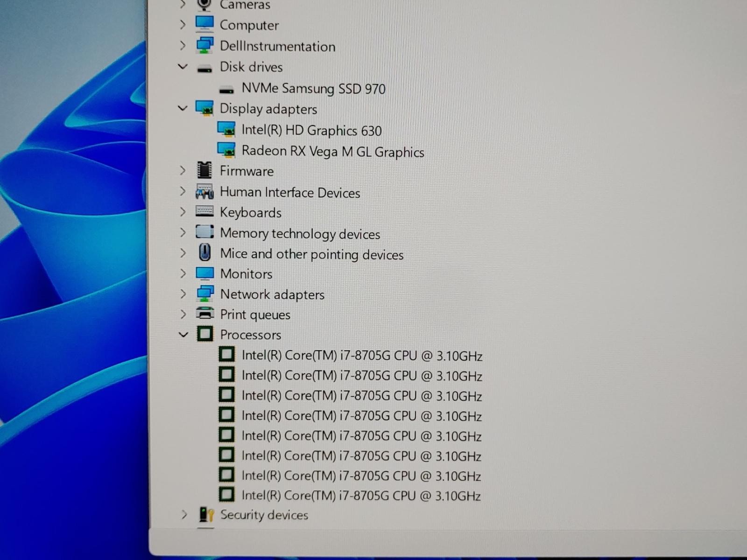This screenshot has width=747, height=560.
Task: Select NVMe Samsung SSD 970 entry
Action: point(314,88)
